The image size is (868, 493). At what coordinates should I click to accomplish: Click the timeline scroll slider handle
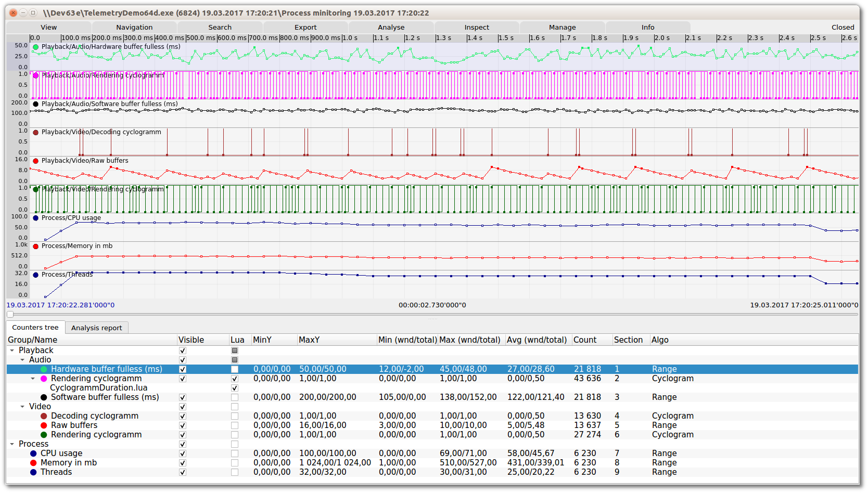pyautogui.click(x=10, y=314)
